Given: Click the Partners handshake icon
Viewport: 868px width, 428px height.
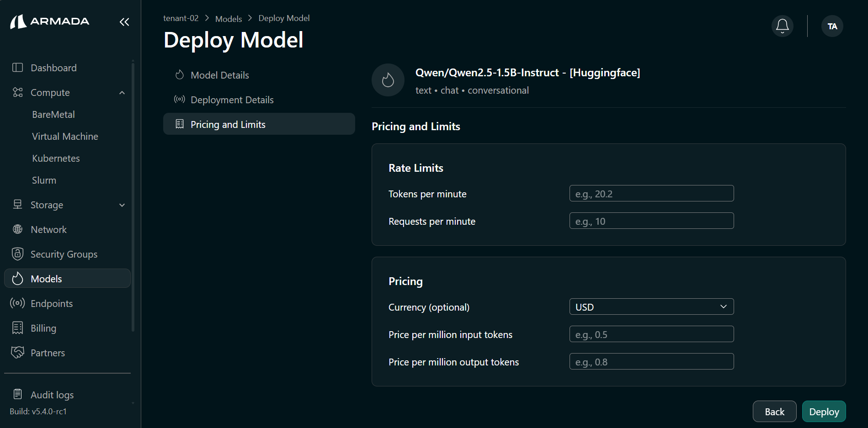Looking at the screenshot, I should (17, 353).
